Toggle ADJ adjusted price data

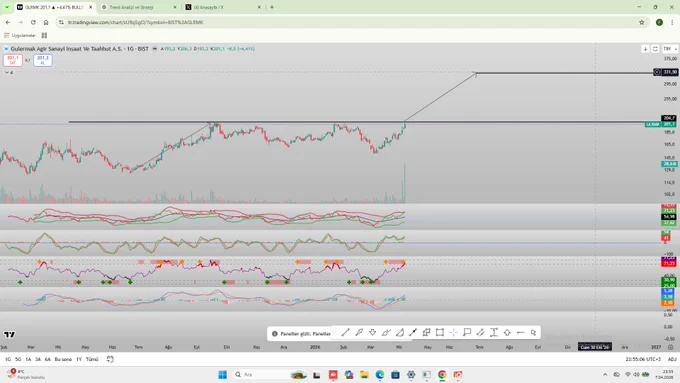pyautogui.click(x=672, y=359)
